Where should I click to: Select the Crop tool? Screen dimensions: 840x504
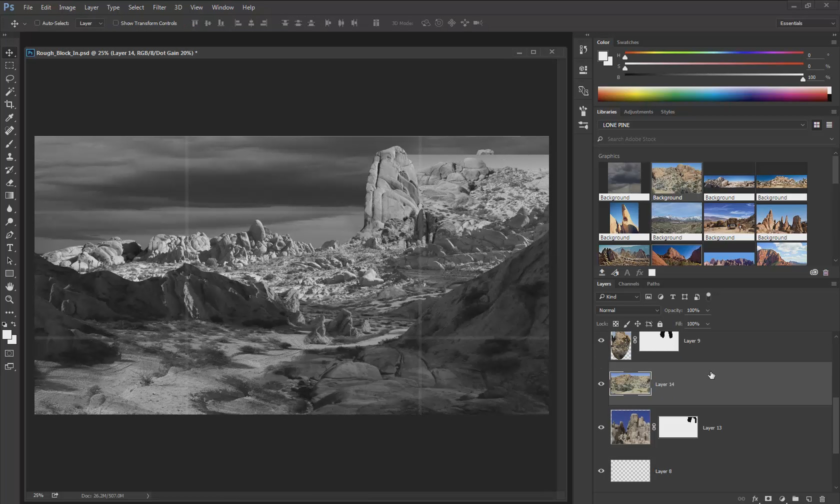click(x=9, y=104)
